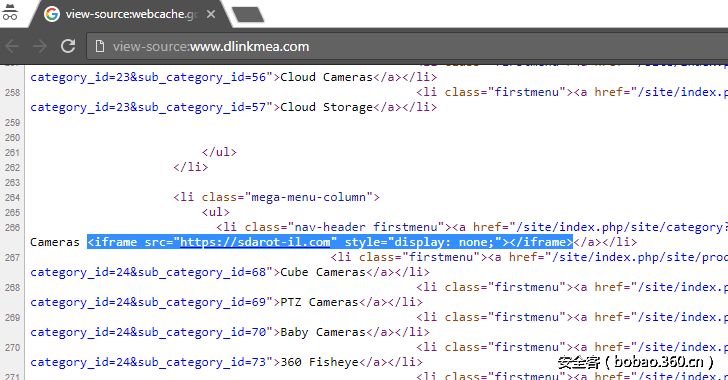Click the /site/index.php/site/category link on line 266

(622, 227)
